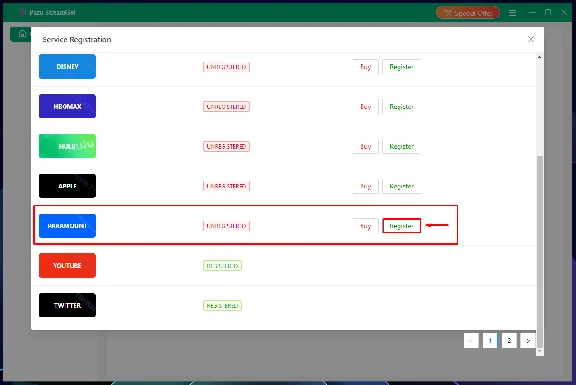
Task: Click the HBOMAX service logo tile
Action: (67, 106)
